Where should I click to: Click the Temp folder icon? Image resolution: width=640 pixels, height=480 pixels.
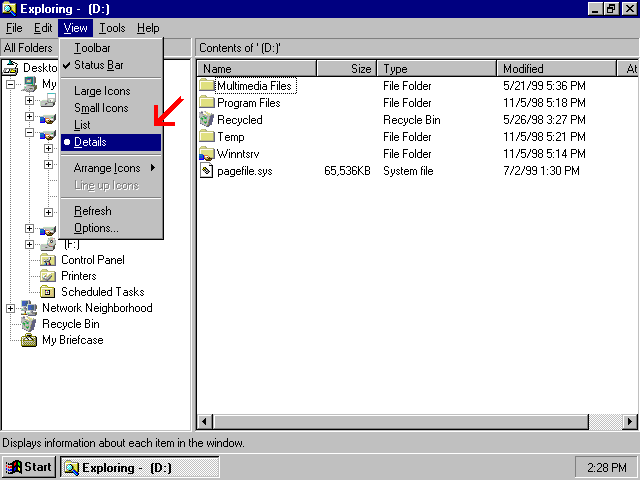coord(207,136)
